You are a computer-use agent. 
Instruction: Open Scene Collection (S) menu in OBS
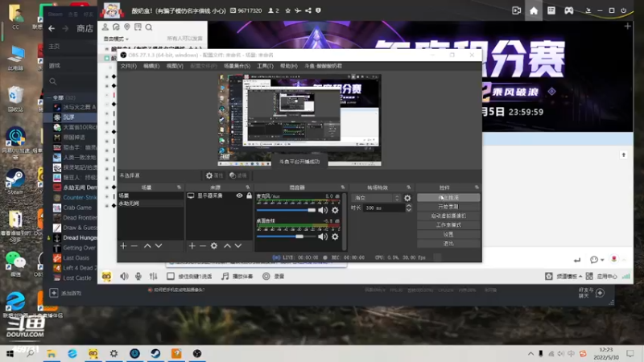[237, 66]
